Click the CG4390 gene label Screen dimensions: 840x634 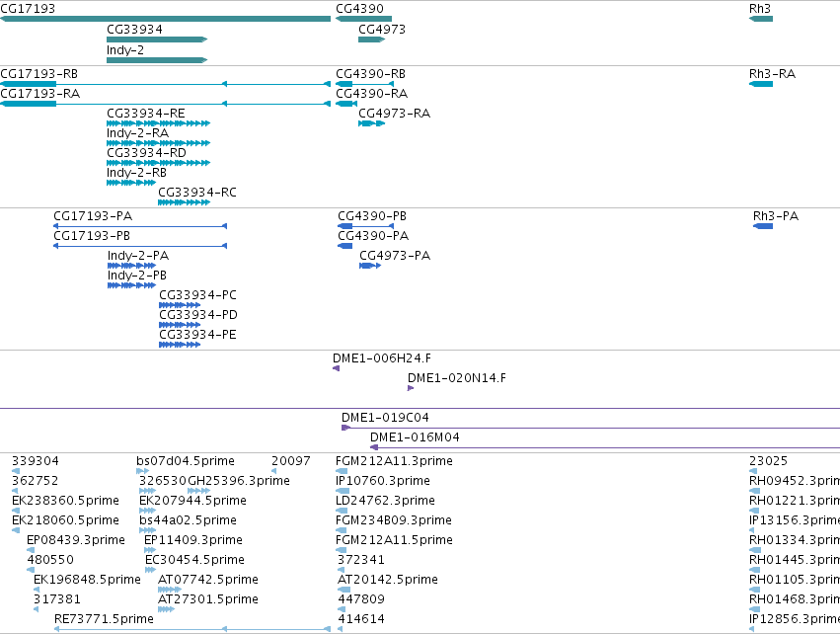359,9
